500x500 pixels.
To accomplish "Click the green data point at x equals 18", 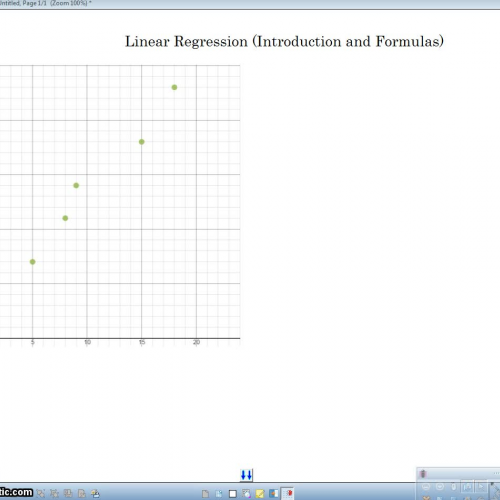I will (174, 87).
